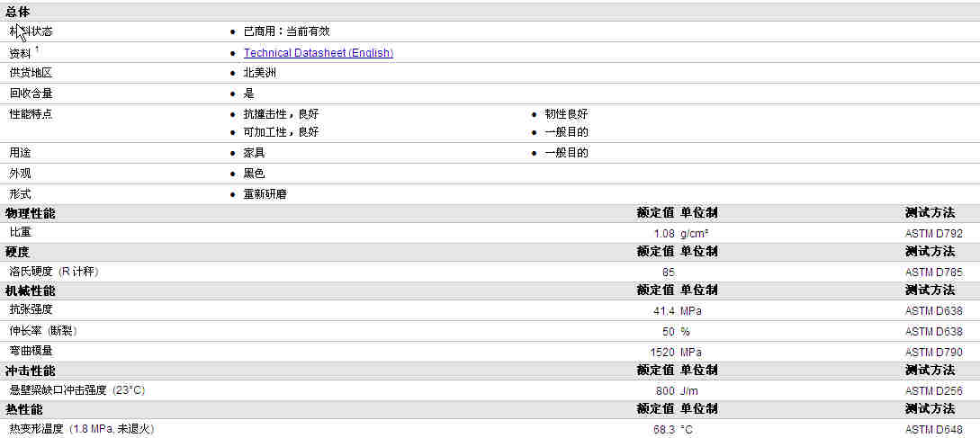Click the 硬度 section header
Screen dimensions: 980x438
click(x=17, y=252)
